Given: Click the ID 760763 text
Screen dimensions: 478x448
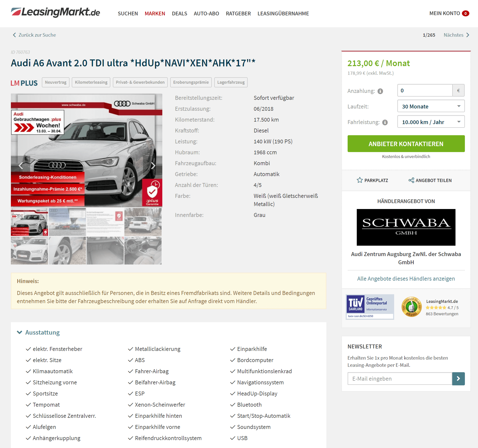Looking at the screenshot, I should [20, 52].
